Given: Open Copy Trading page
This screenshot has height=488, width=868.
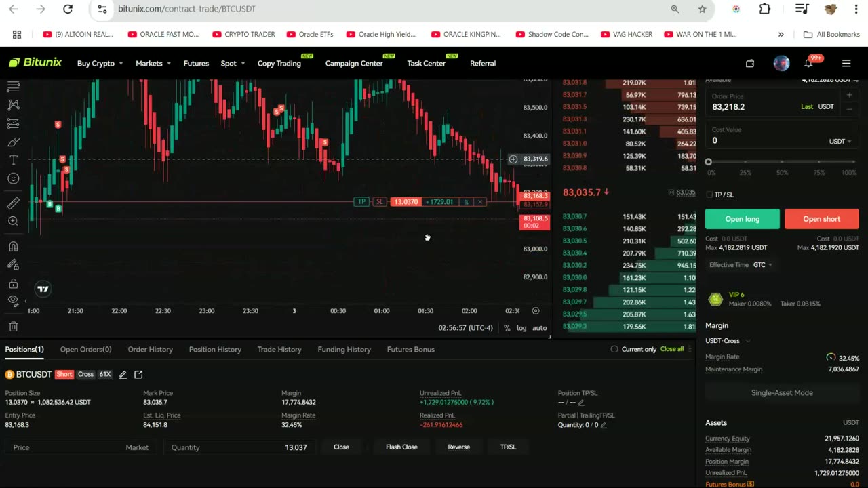Looking at the screenshot, I should [x=279, y=63].
